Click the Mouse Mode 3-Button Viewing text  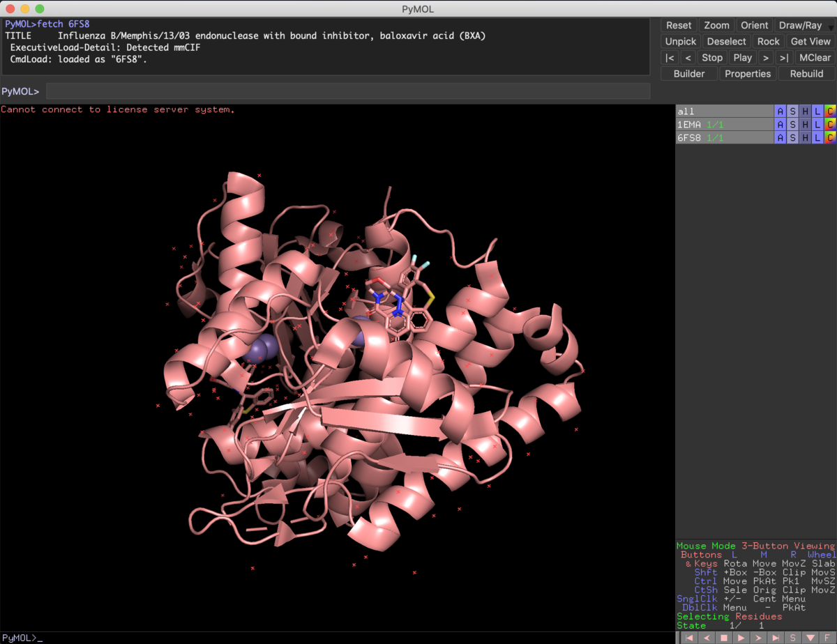755,546
